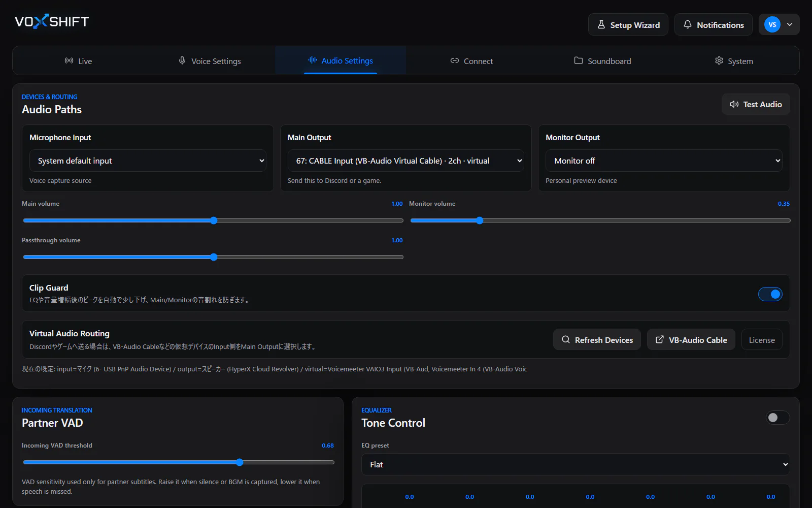Click the Audio Paths heading
Screen dimensions: 812x508
52,109
